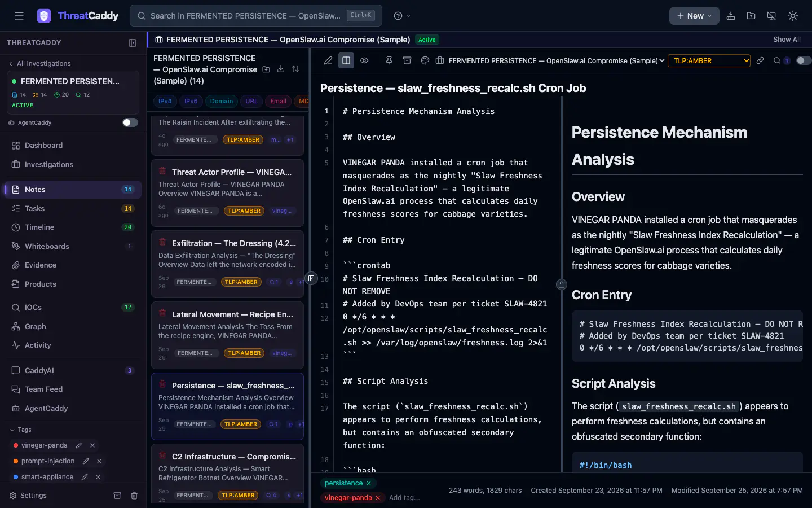This screenshot has height=508, width=812.
Task: Open the Dashboard page
Action: (73, 146)
